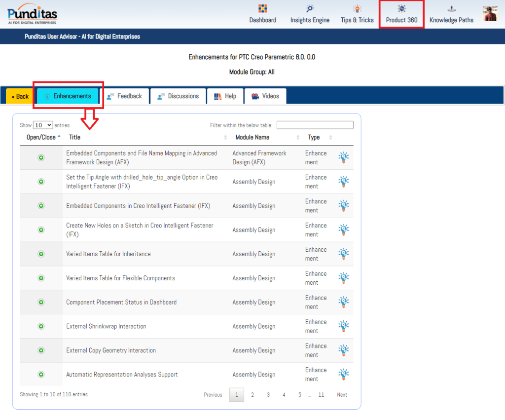Click lightbulb icon for Automatic Representation Analyses Support
The height and width of the screenshot is (420, 505).
pos(343,375)
